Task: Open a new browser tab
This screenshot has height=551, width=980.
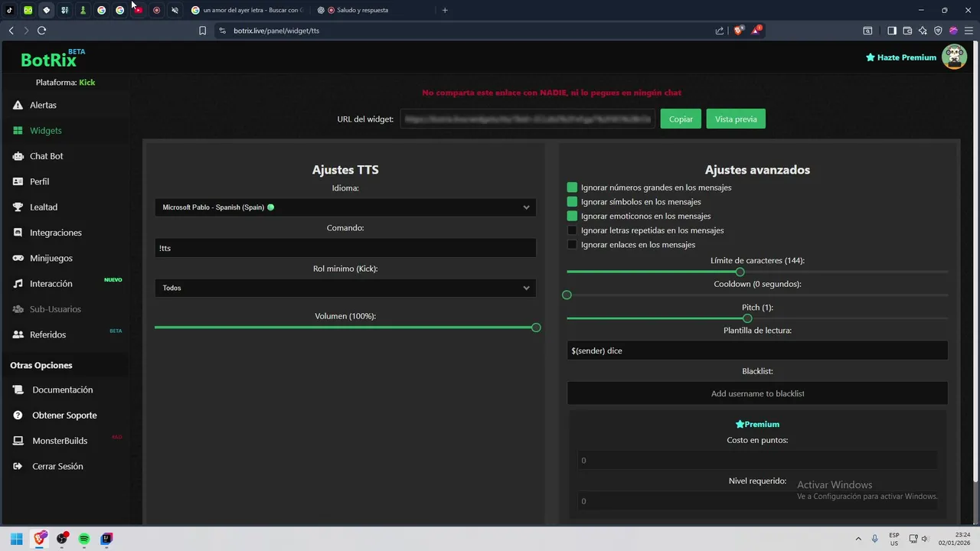Action: (445, 10)
